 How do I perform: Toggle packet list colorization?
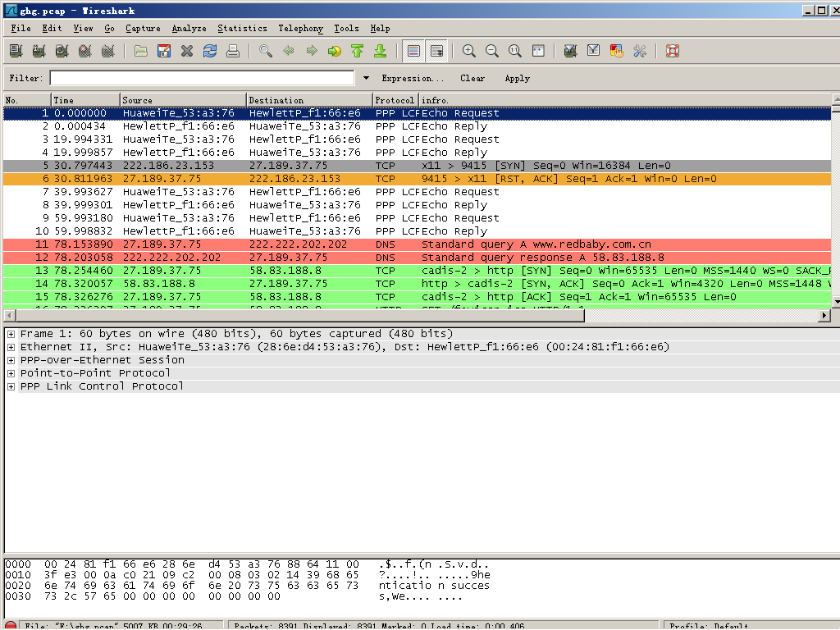(413, 51)
